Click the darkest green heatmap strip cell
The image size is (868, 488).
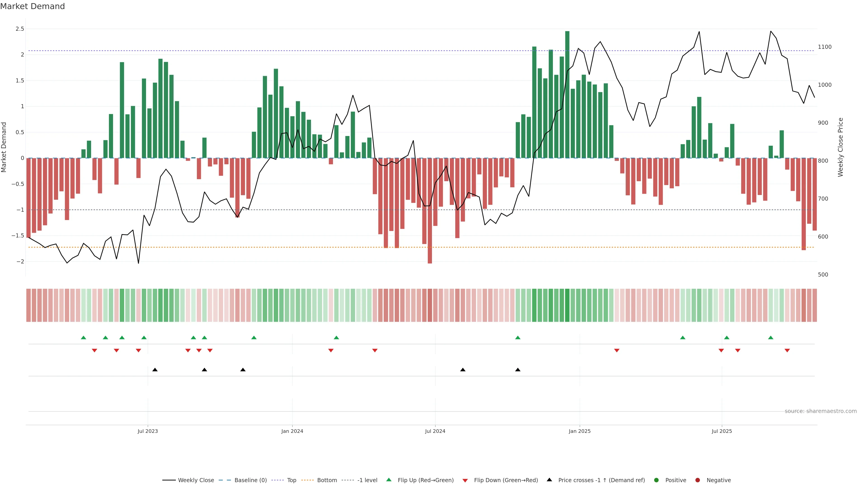567,305
